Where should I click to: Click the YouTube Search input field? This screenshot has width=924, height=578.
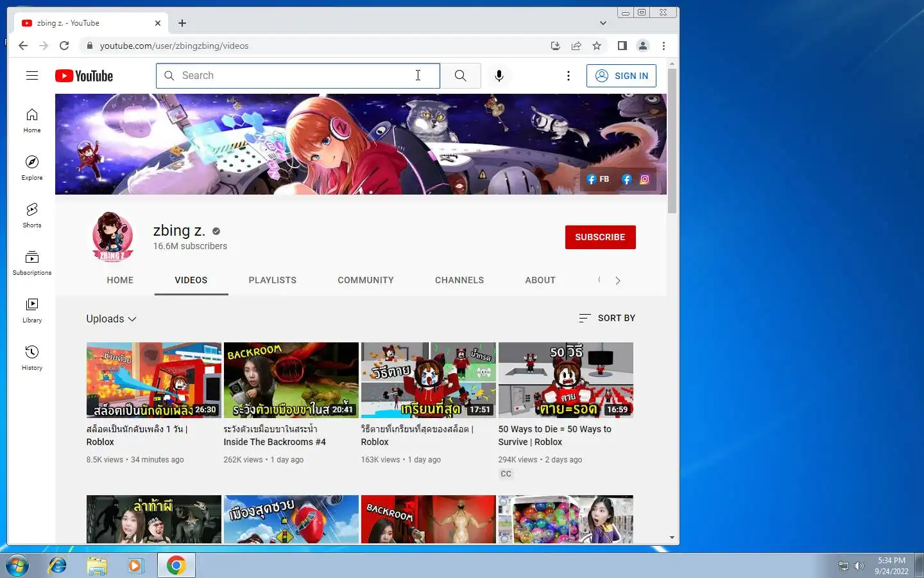coord(298,76)
